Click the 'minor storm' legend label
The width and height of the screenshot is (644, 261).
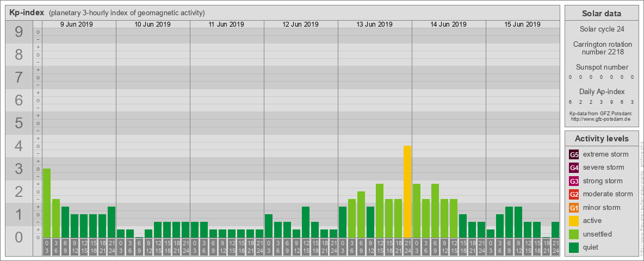(602, 207)
